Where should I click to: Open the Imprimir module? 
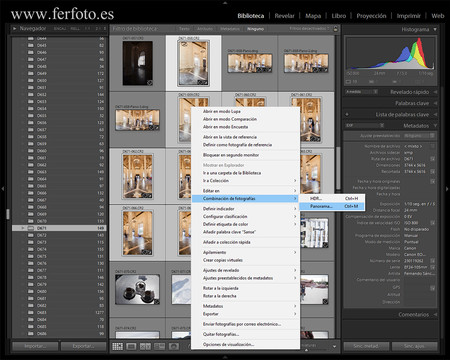(x=408, y=16)
